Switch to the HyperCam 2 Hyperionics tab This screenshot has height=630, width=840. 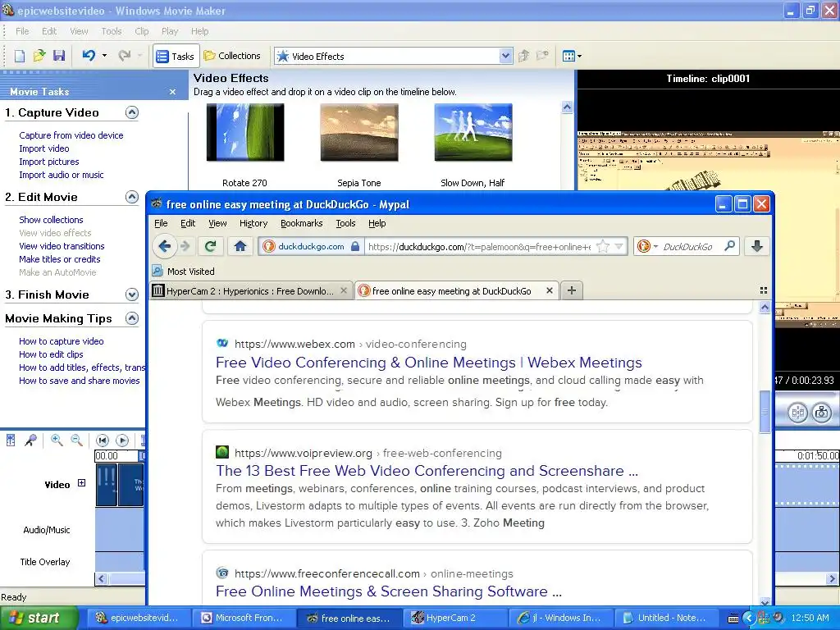coord(249,291)
